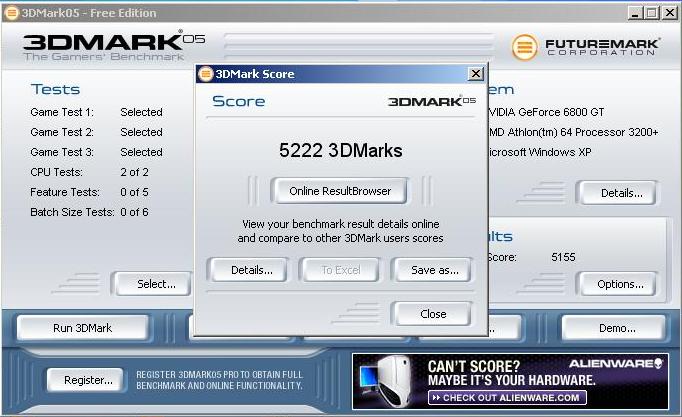
Task: Click Check Out Alienware.com link
Action: [507, 397]
